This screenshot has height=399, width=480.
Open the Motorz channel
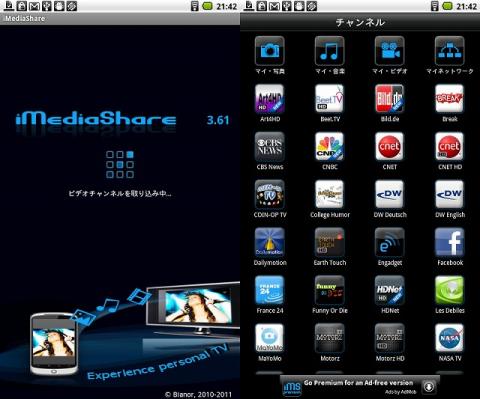[330, 338]
